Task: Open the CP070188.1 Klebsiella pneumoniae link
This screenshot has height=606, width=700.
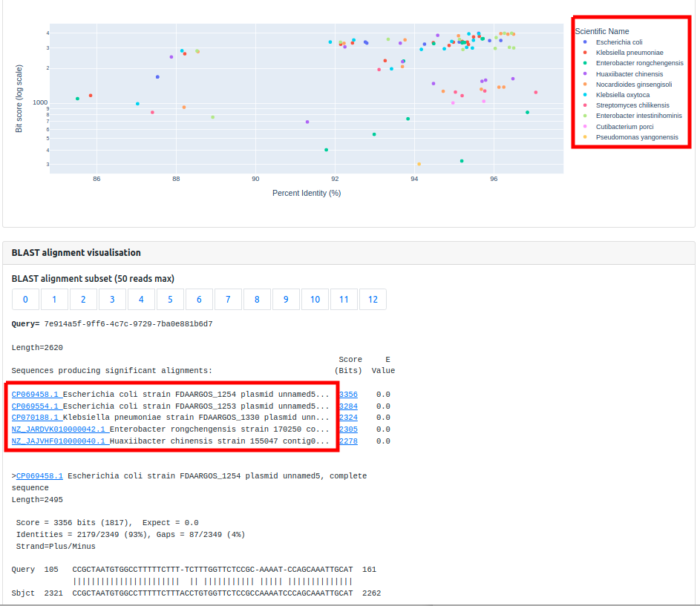Action: [x=36, y=418]
